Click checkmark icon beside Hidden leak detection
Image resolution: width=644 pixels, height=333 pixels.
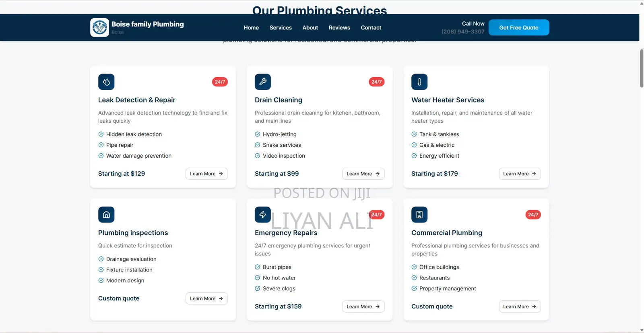tap(101, 134)
